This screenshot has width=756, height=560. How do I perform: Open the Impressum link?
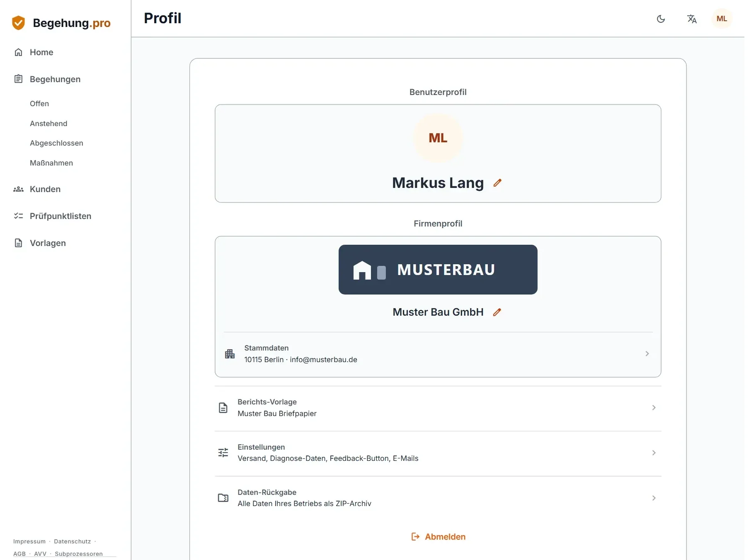point(29,541)
